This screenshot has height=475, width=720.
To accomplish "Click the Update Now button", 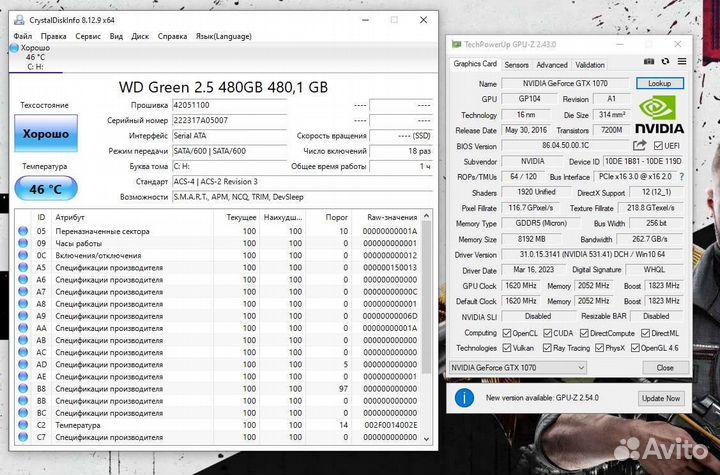I will point(661,398).
